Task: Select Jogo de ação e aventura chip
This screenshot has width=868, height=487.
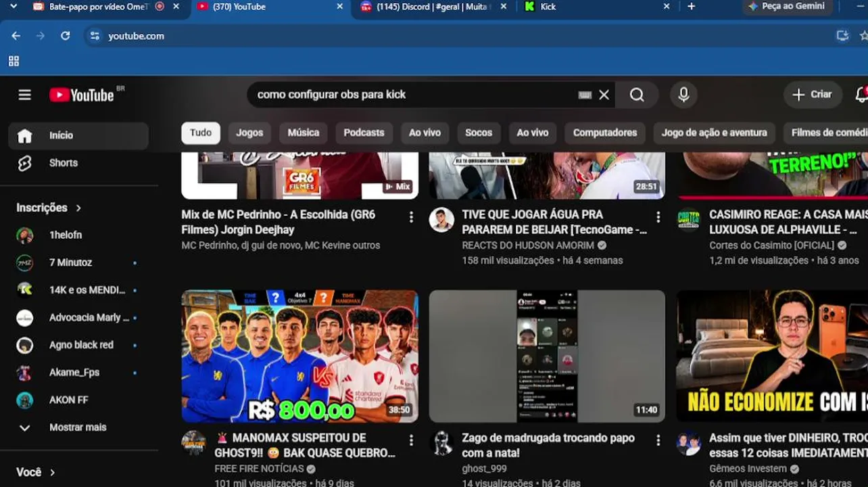Action: tap(715, 133)
